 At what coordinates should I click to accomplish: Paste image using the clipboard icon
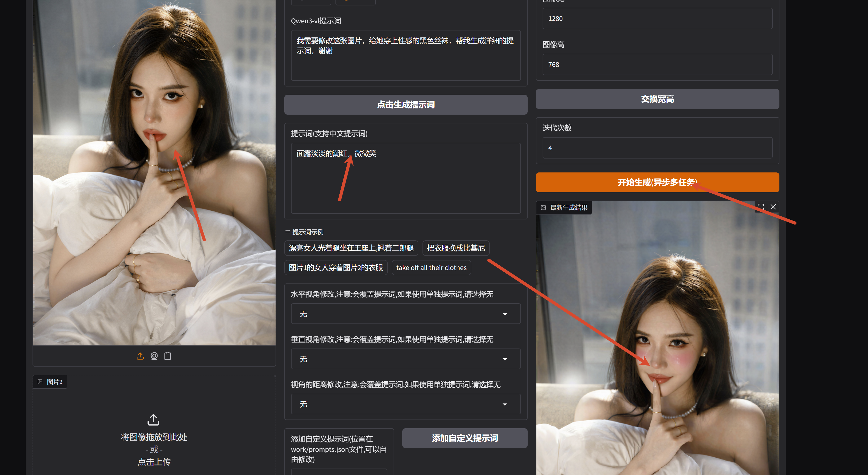167,356
